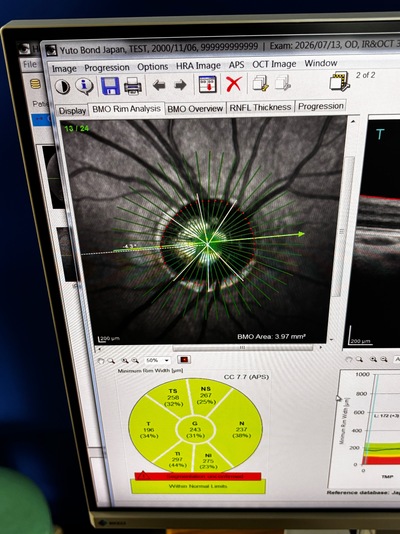The image size is (400, 534).
Task: Click the red Segmentation unconfirmed warning bar
Action: 198,476
